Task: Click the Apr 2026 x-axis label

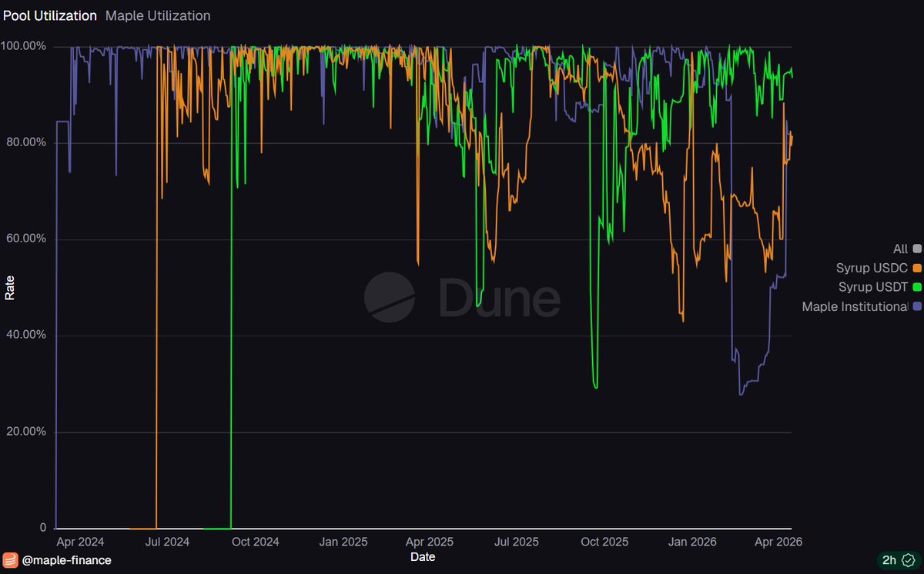Action: pyautogui.click(x=779, y=542)
